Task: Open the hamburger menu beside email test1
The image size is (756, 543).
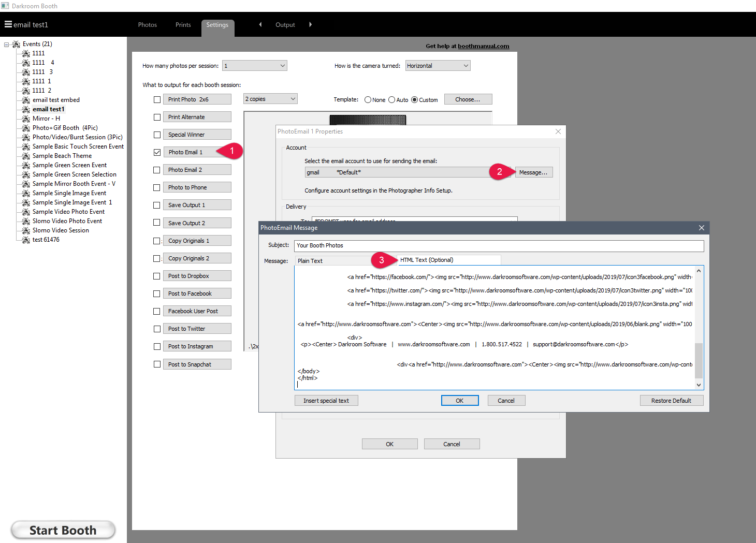Action: (x=8, y=24)
